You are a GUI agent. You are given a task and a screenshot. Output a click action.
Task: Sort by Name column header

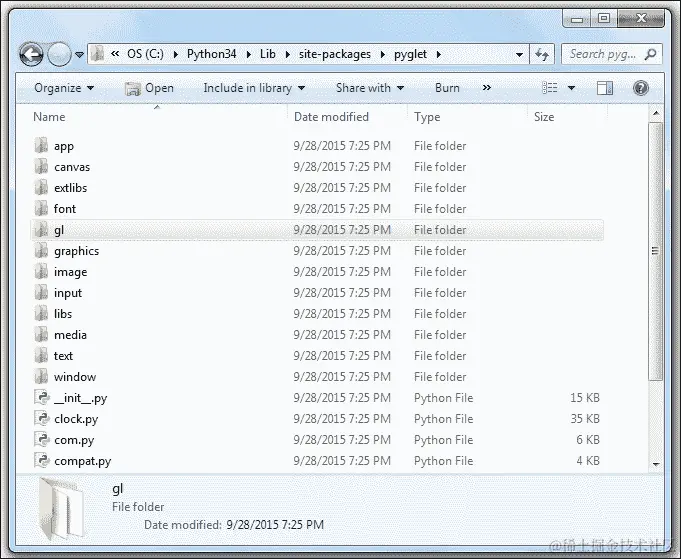50,117
